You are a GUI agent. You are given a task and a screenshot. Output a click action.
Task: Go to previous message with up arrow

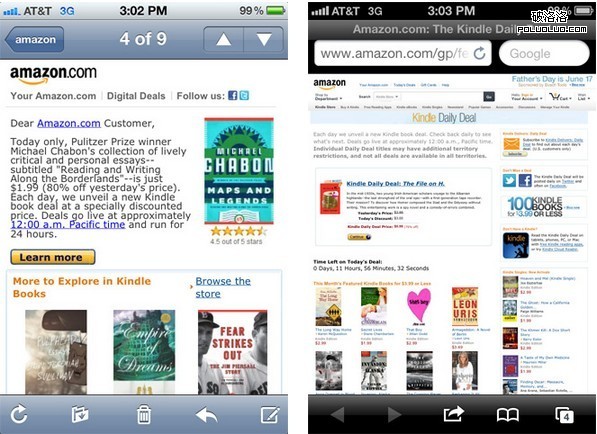(x=223, y=39)
